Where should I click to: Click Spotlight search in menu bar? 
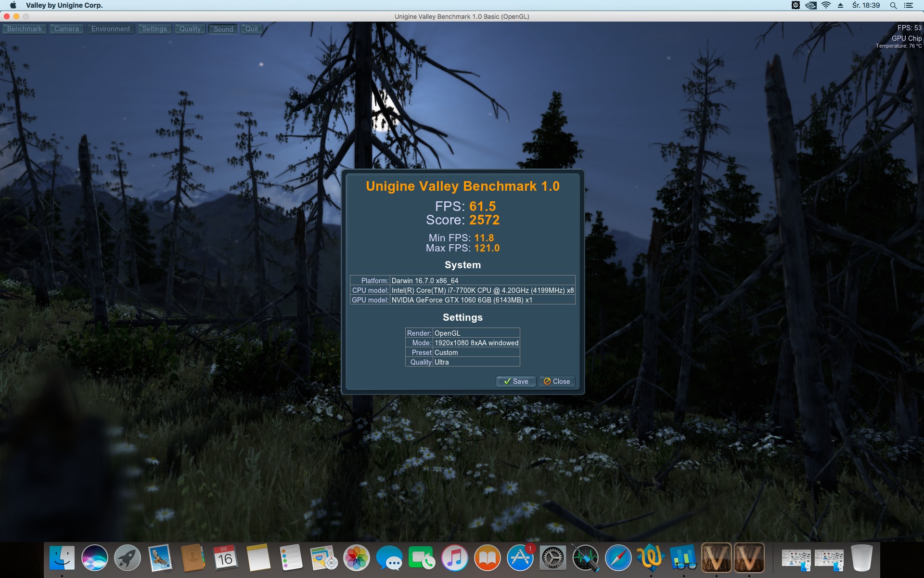[893, 5]
